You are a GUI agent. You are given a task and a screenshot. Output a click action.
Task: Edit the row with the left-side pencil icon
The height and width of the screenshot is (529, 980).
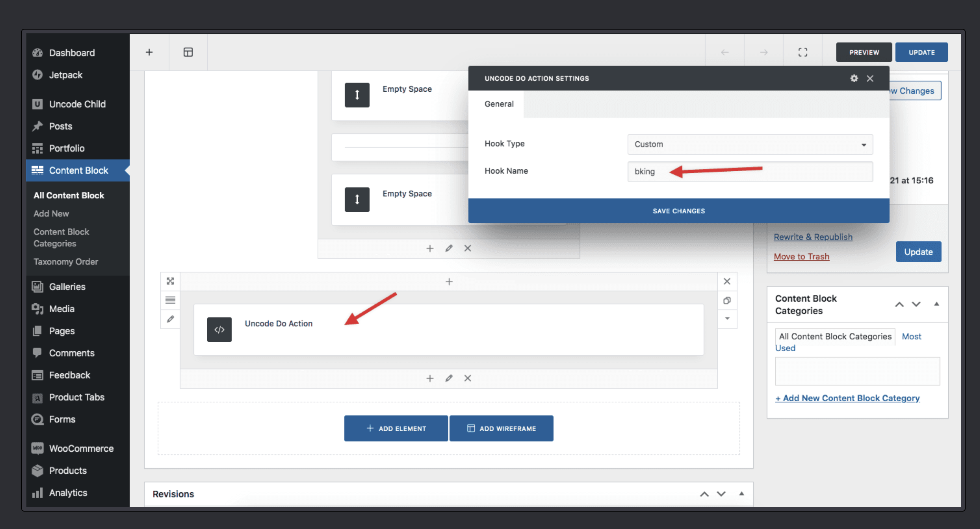click(170, 319)
